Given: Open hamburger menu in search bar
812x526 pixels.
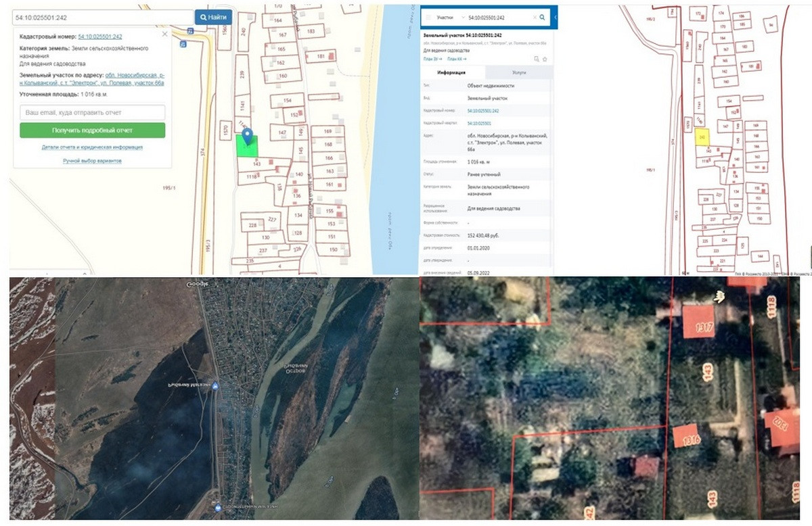Looking at the screenshot, I should pos(428,17).
